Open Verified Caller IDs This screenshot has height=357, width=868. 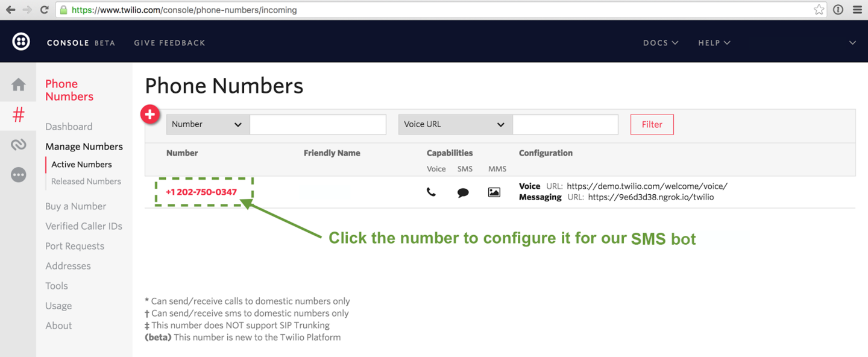(84, 226)
